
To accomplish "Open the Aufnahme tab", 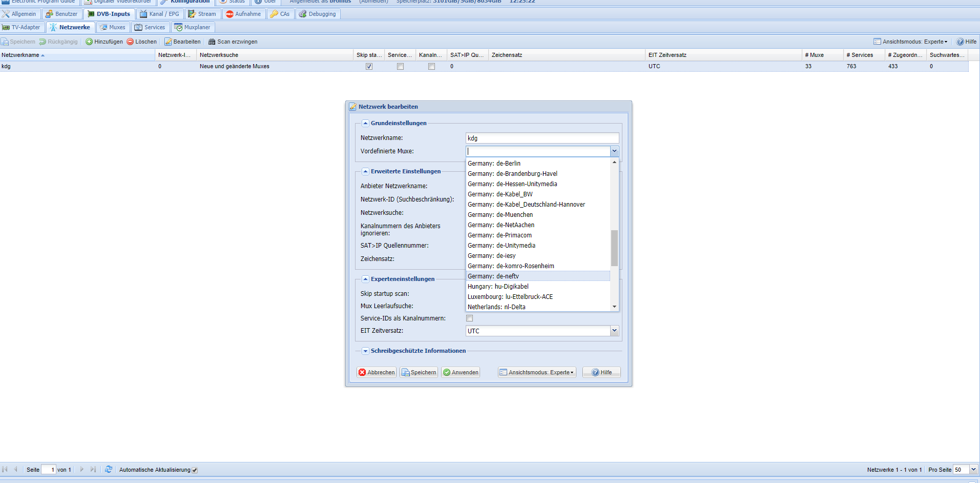I will pyautogui.click(x=244, y=14).
